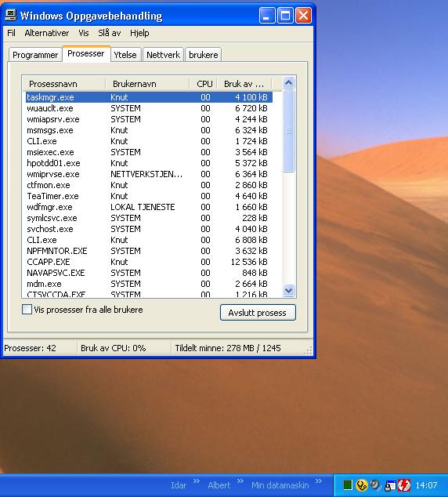This screenshot has width=448, height=497.
Task: Open the yellow stethoscope tray icon
Action: coord(361,485)
